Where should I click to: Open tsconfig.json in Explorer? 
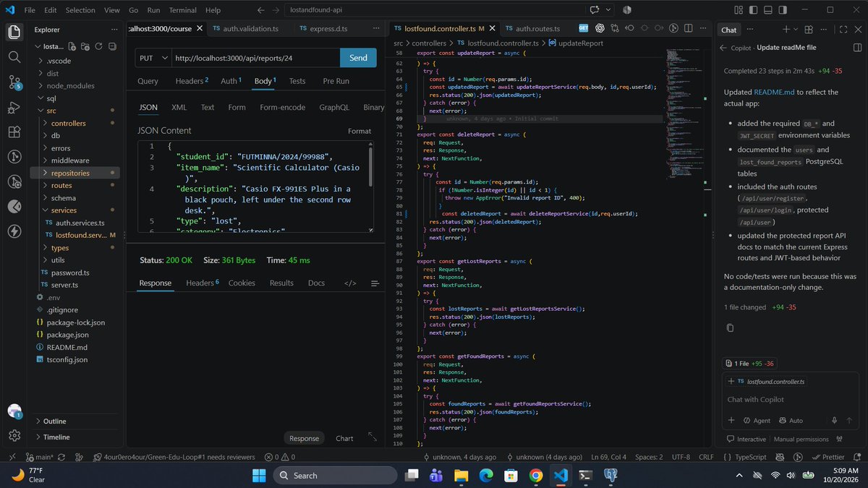pyautogui.click(x=62, y=359)
